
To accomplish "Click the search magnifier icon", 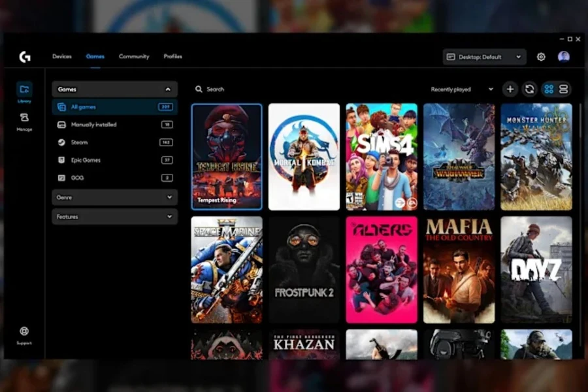I will pyautogui.click(x=199, y=90).
